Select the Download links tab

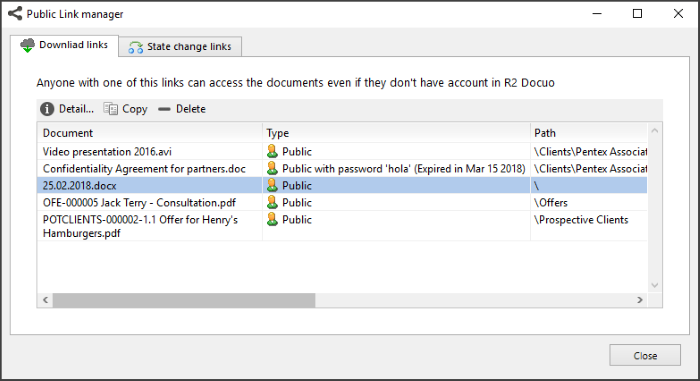click(65, 46)
